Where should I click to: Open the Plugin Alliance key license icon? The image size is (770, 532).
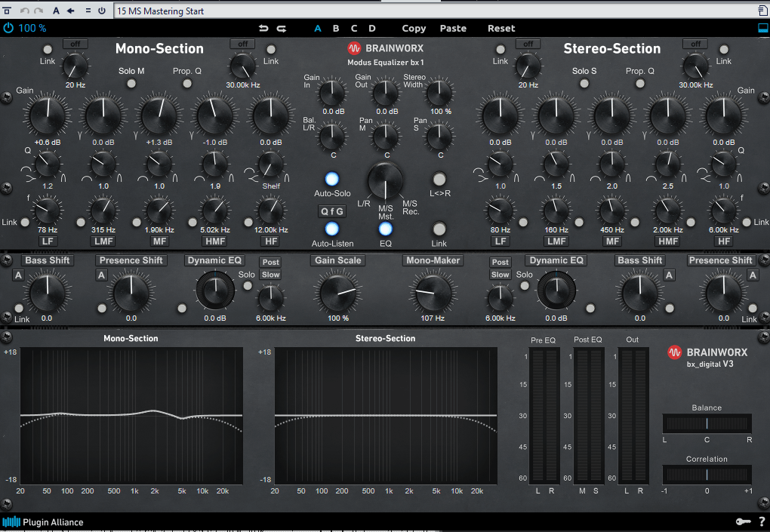742,521
